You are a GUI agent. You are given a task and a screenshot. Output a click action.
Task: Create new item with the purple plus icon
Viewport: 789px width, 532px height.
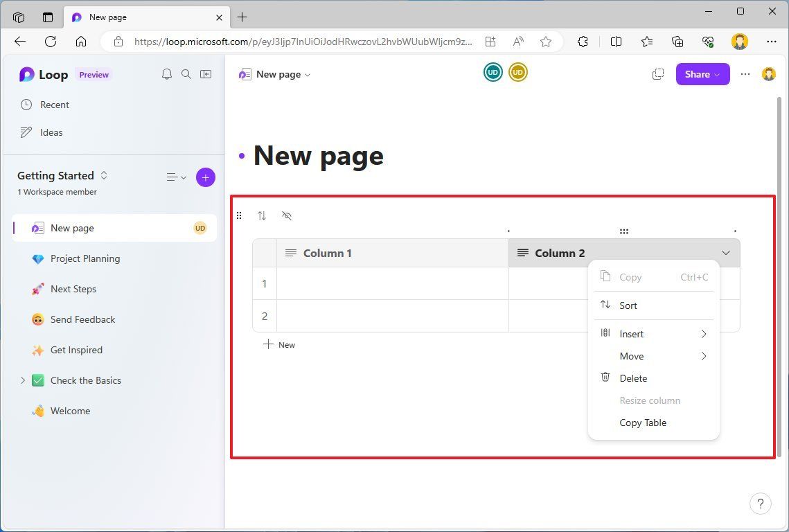point(205,177)
